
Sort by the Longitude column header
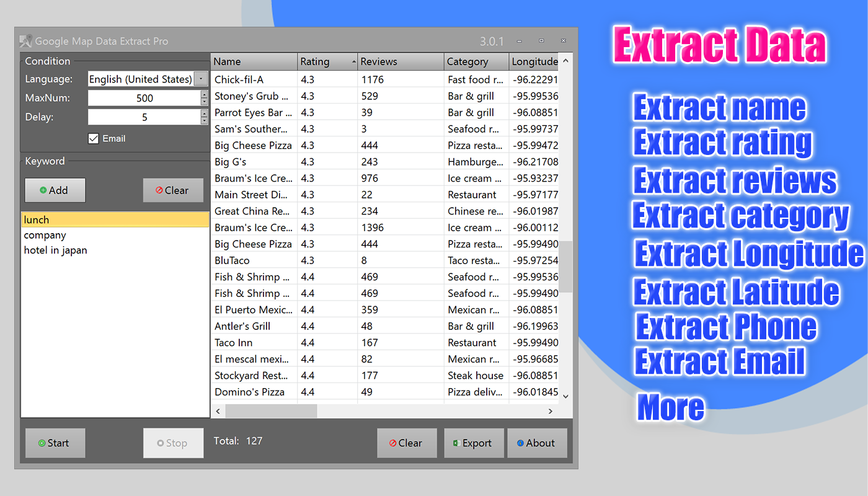point(534,61)
